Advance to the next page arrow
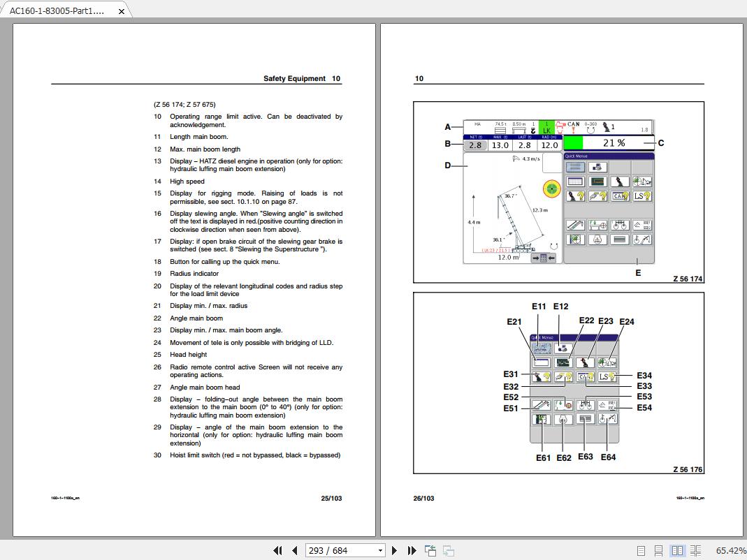The height and width of the screenshot is (560, 747). click(396, 550)
